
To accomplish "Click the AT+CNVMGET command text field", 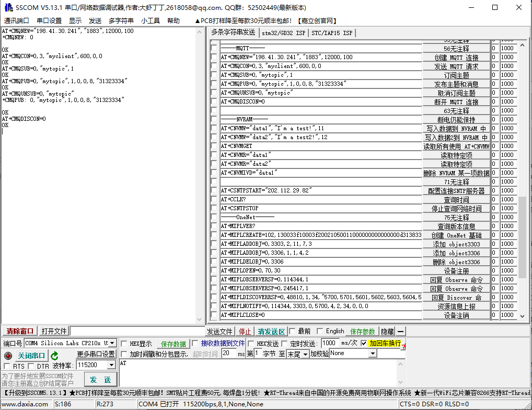I will (321, 146).
